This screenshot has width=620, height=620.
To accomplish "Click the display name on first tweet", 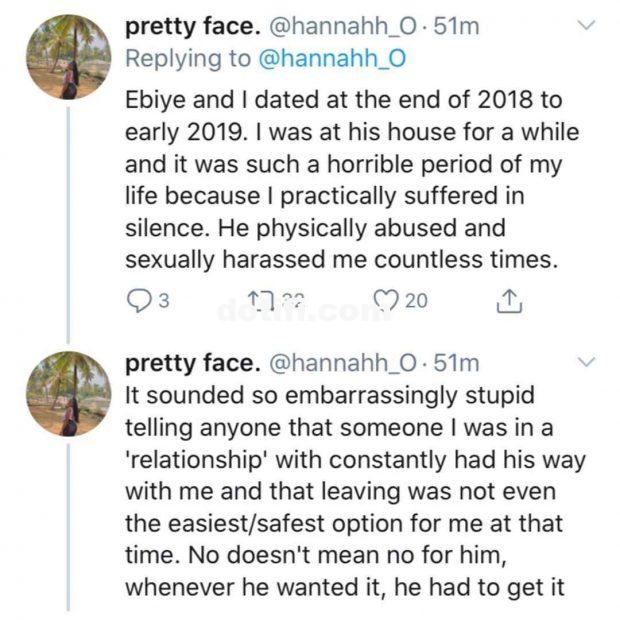I will (x=193, y=27).
